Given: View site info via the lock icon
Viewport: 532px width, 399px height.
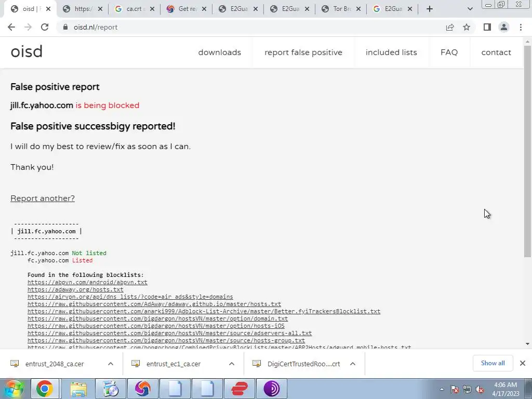Looking at the screenshot, I should [65, 27].
